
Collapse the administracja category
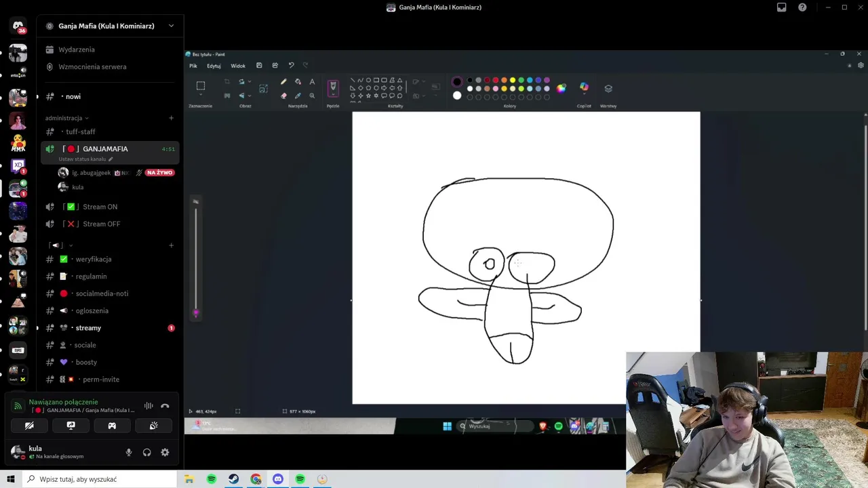click(x=67, y=118)
